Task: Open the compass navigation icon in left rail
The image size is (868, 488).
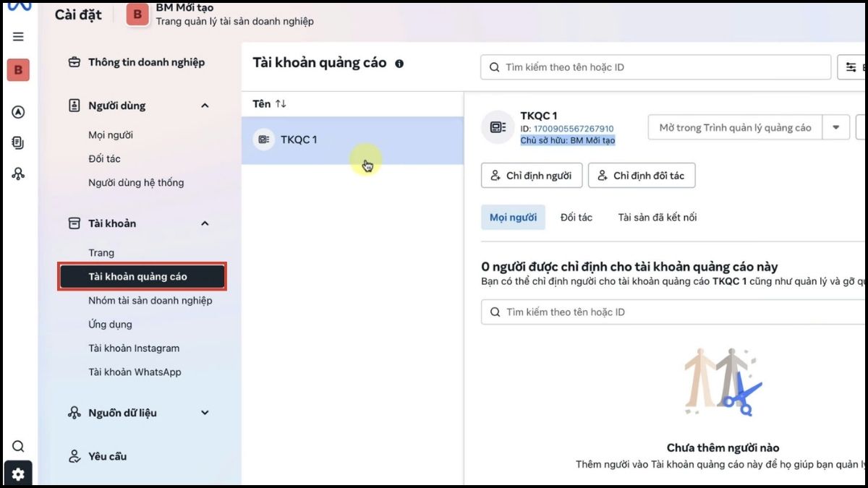Action: click(x=18, y=112)
